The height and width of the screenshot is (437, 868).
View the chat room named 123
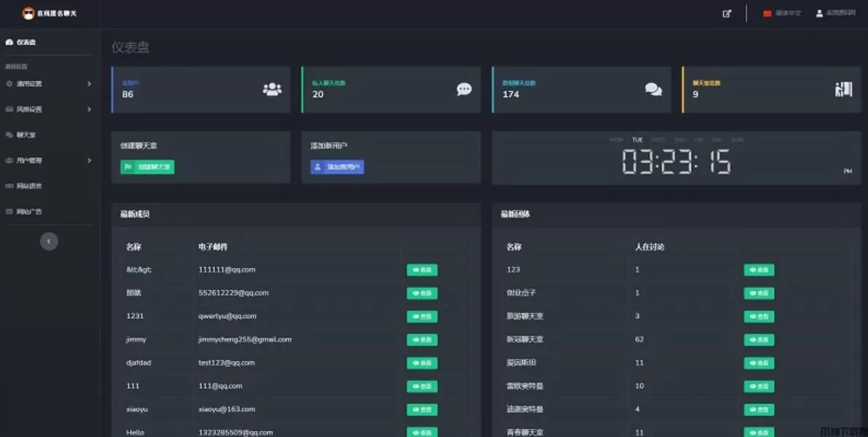tap(759, 270)
